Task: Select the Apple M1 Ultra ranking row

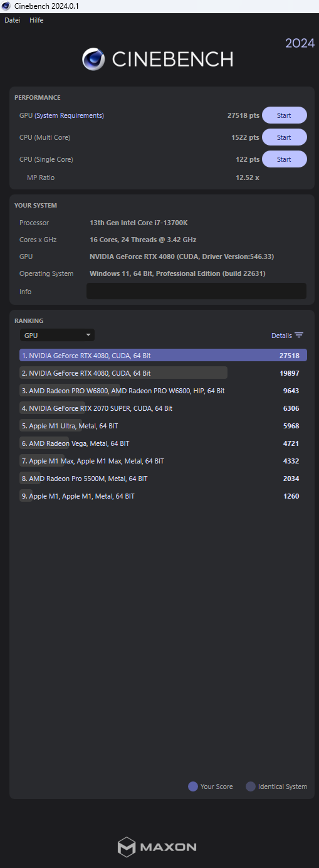Action: [x=163, y=426]
